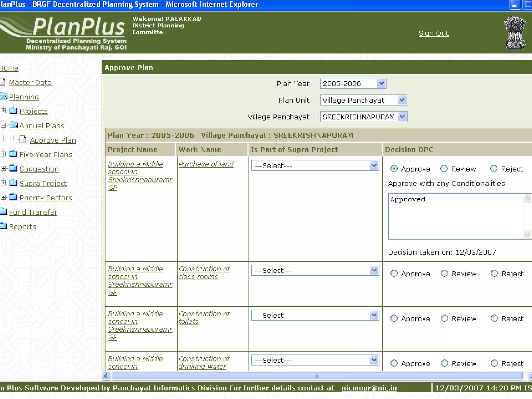
Task: Click the horizontal scrollbar thumb
Action: pyautogui.click(x=316, y=376)
